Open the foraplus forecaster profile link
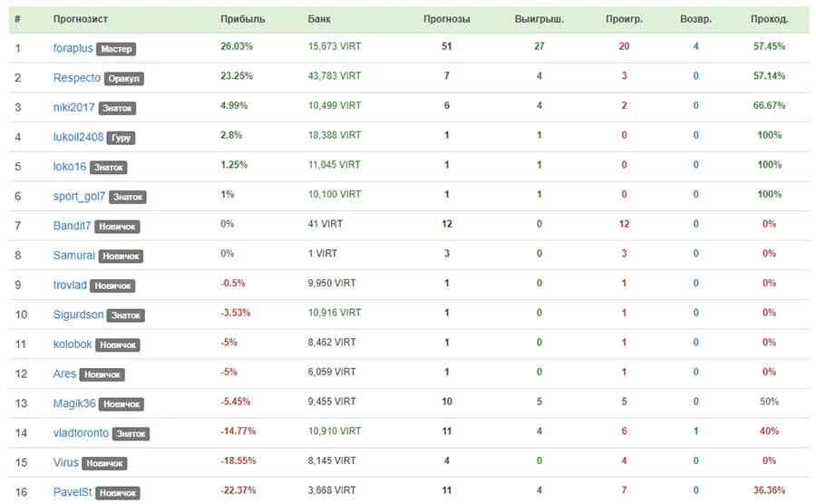816x504 pixels. click(73, 48)
